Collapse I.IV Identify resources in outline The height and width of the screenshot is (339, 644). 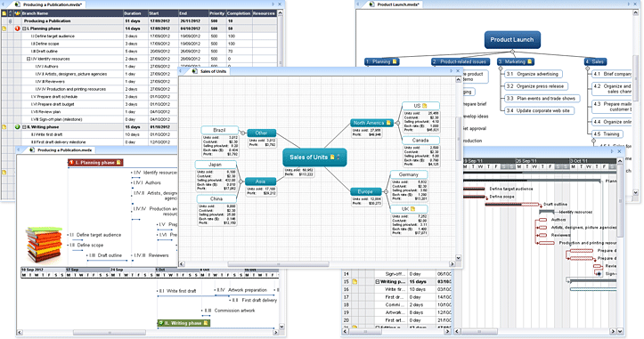coord(29,59)
